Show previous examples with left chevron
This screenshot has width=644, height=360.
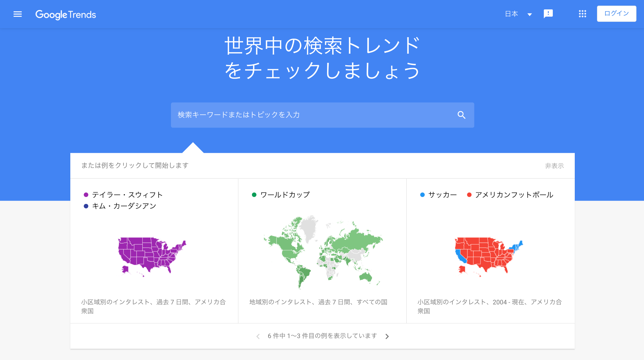(x=258, y=336)
